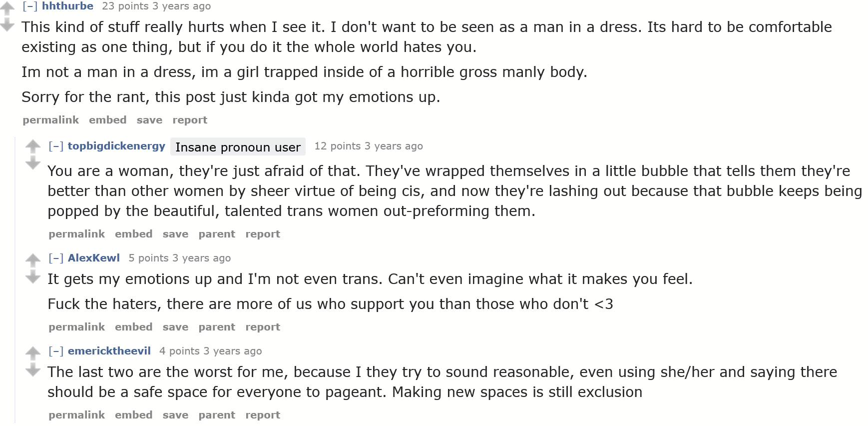Screen dimensions: 868x426
Task: Downvote AlexKewl's comment
Action: pyautogui.click(x=33, y=276)
